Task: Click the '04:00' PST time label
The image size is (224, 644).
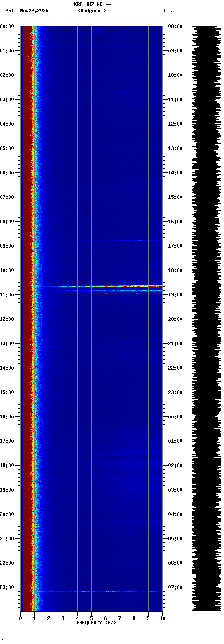Action: (x=7, y=124)
